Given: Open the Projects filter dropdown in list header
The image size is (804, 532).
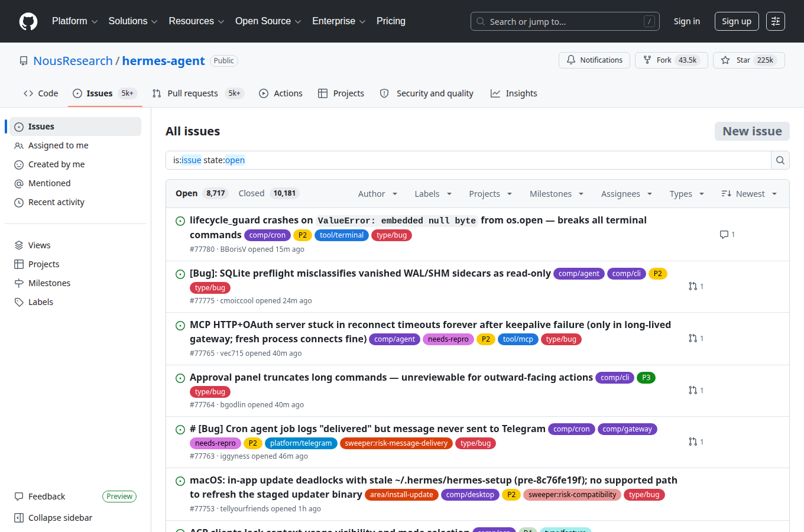Looking at the screenshot, I should coord(491,194).
